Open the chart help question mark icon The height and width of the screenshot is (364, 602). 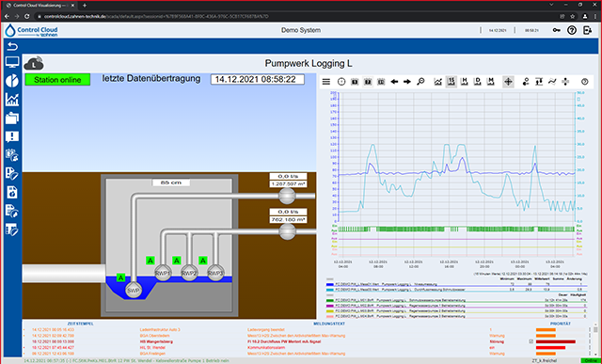click(585, 82)
